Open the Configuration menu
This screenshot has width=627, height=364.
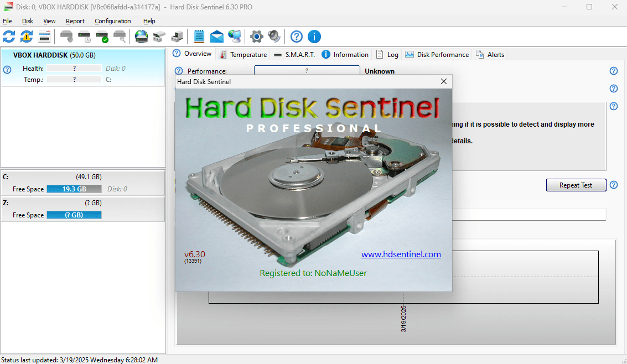[x=113, y=21]
